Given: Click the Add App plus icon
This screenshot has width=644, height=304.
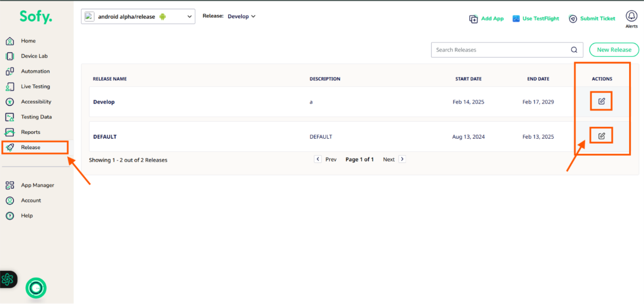Looking at the screenshot, I should coord(473,19).
